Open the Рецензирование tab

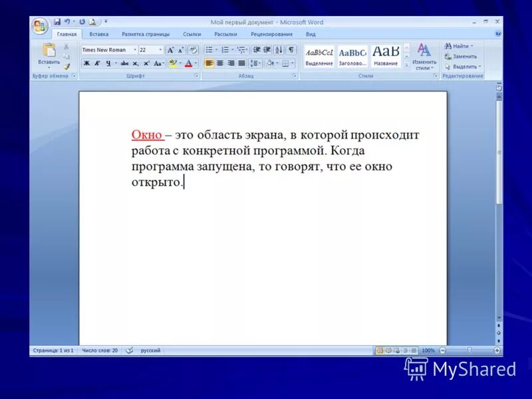(x=271, y=35)
